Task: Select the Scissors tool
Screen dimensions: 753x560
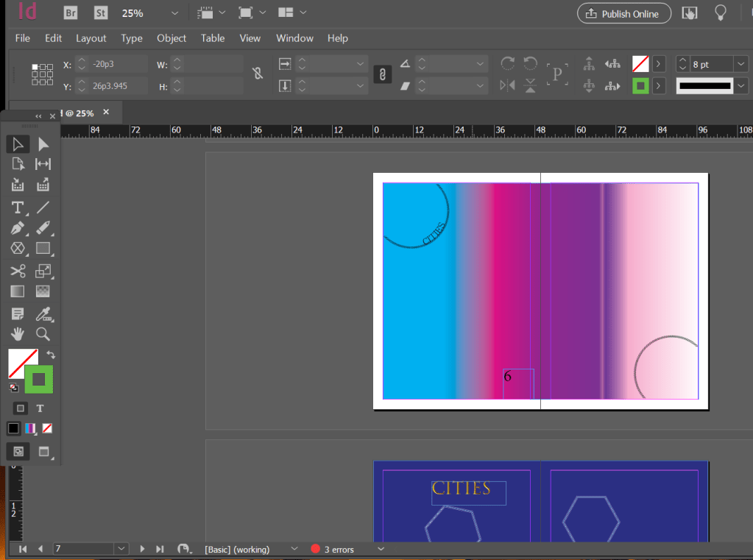Action: coord(18,272)
